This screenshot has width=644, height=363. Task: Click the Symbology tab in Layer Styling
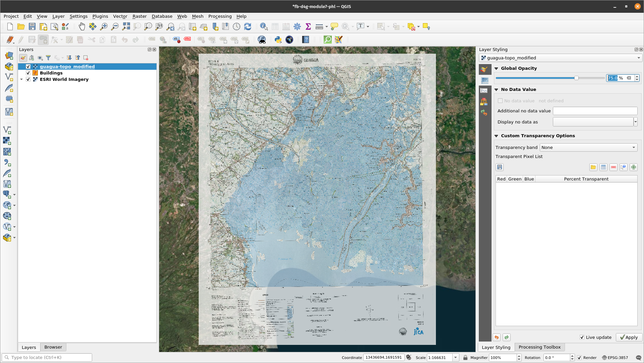[x=485, y=69]
